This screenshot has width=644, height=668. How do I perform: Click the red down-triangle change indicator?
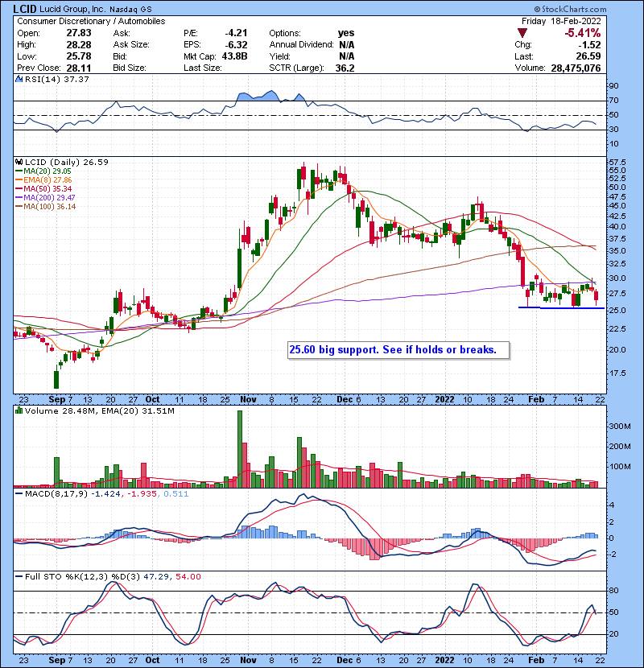[522, 33]
